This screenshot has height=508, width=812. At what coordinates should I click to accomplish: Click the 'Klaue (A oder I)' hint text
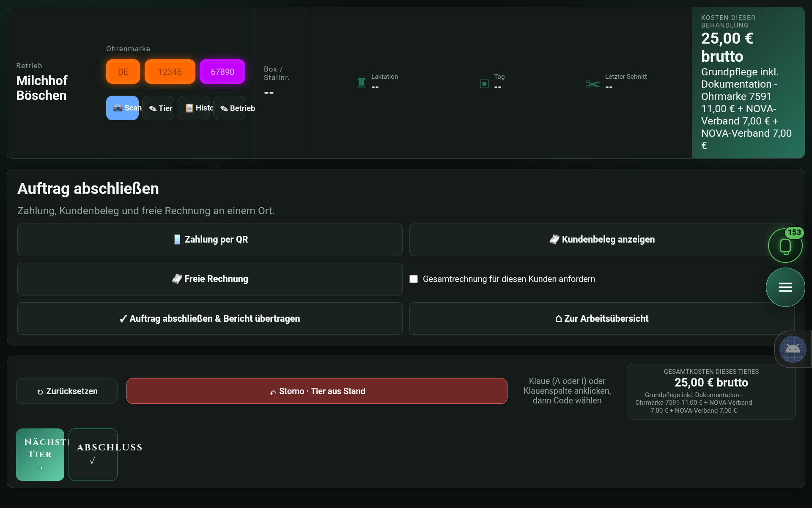click(x=567, y=391)
